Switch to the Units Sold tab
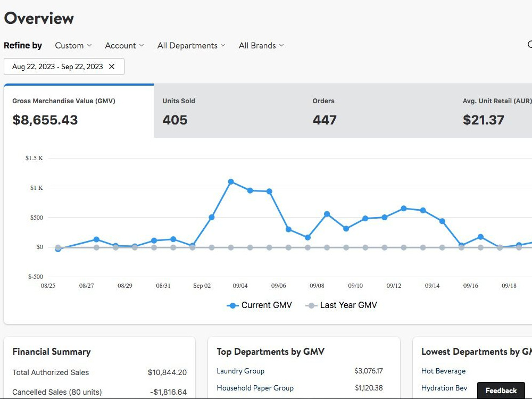This screenshot has height=399, width=532. point(229,111)
